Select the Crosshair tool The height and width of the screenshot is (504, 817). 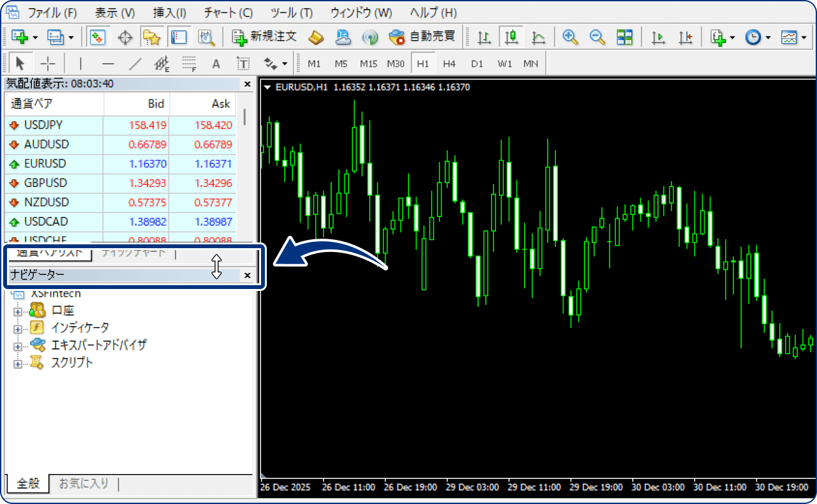pyautogui.click(x=48, y=64)
